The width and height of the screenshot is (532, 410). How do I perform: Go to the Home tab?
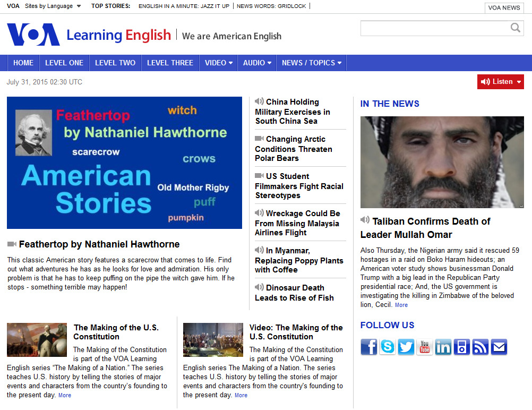click(x=23, y=63)
